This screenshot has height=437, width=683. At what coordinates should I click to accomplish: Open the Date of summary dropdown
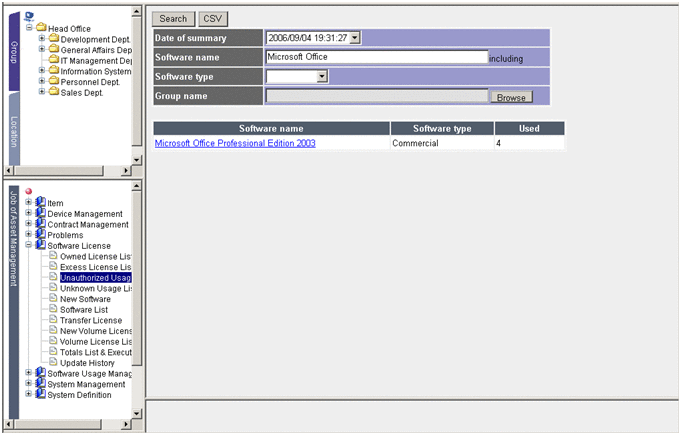tap(355, 38)
